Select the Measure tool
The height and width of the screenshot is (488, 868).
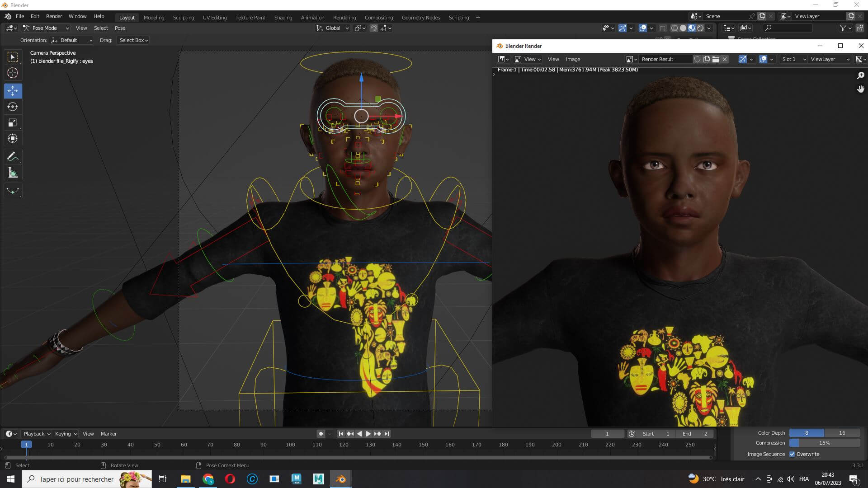pos(13,173)
